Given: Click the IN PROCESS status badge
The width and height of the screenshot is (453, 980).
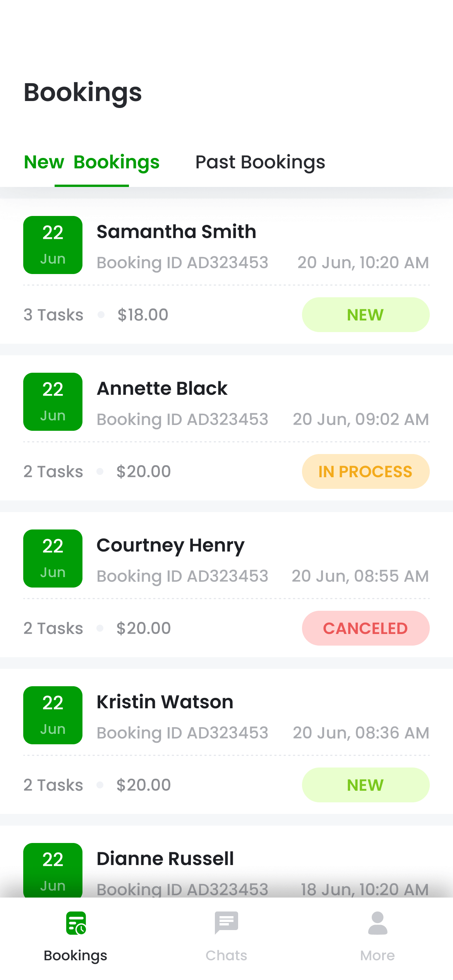Looking at the screenshot, I should [x=365, y=471].
